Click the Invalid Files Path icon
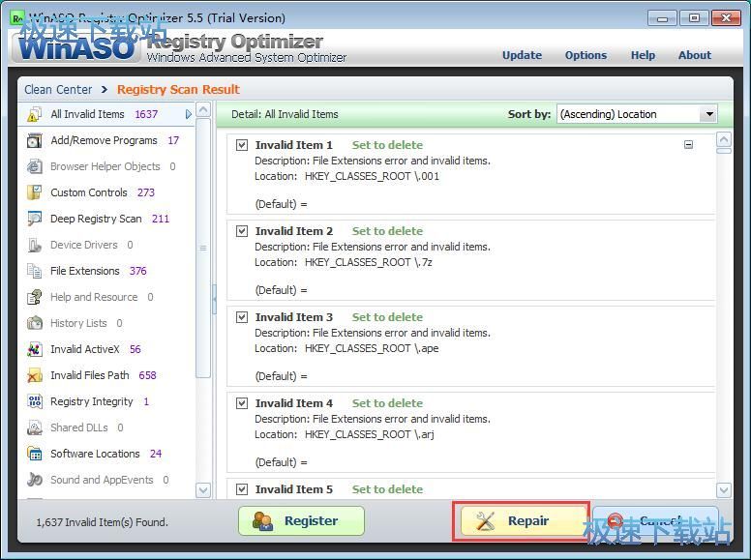Image resolution: width=751 pixels, height=560 pixels. click(x=35, y=375)
